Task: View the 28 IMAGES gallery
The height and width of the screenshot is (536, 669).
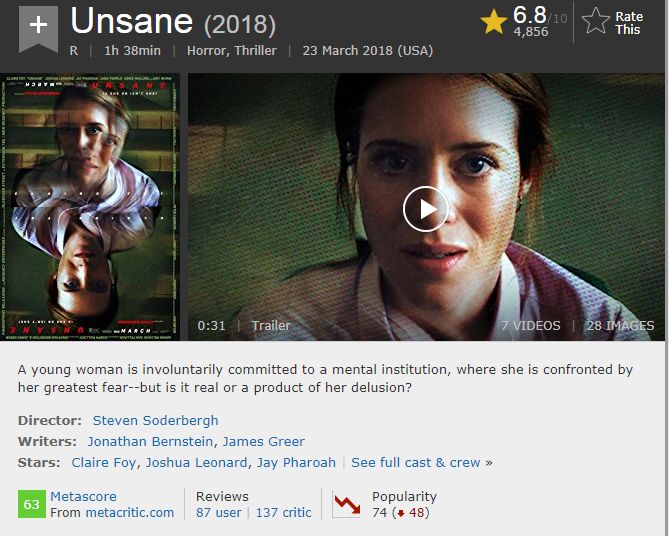Action: [x=620, y=326]
